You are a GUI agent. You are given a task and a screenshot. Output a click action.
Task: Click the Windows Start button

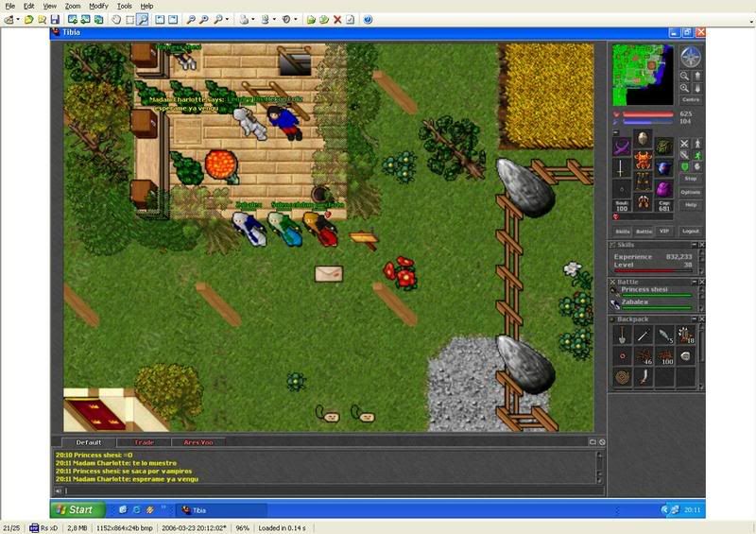coord(77,509)
